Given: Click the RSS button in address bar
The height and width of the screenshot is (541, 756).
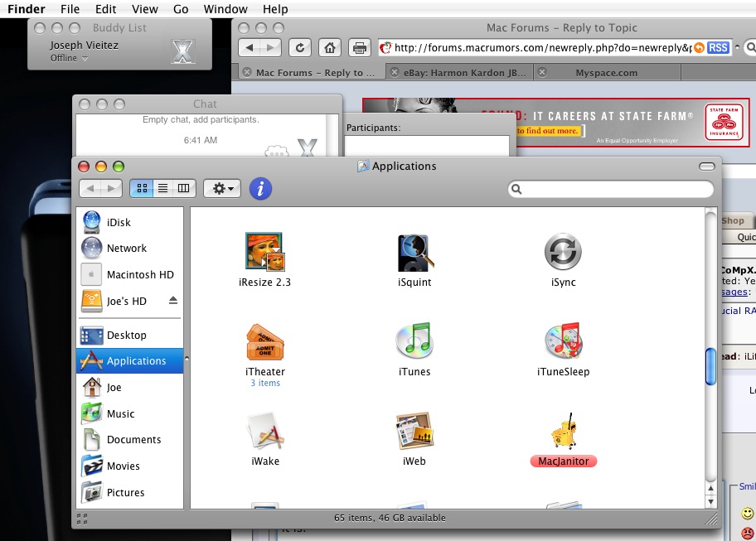Looking at the screenshot, I should [x=718, y=48].
